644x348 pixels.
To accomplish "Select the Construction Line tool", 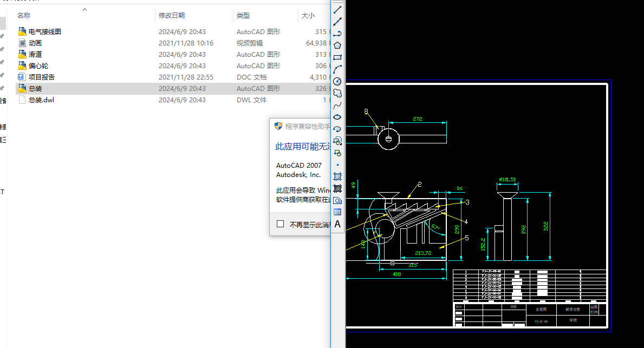I will pyautogui.click(x=337, y=22).
